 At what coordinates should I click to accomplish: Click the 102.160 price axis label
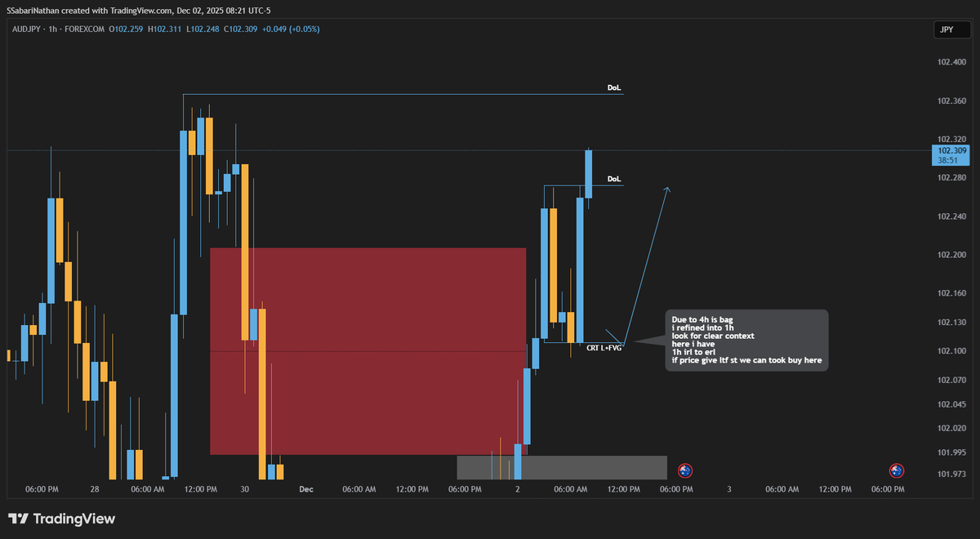pos(951,293)
